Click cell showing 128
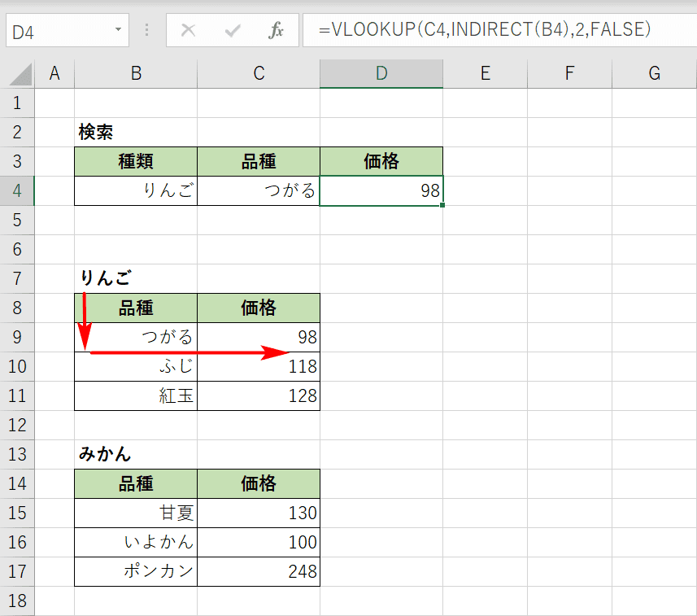Image resolution: width=697 pixels, height=616 pixels. coord(259,395)
